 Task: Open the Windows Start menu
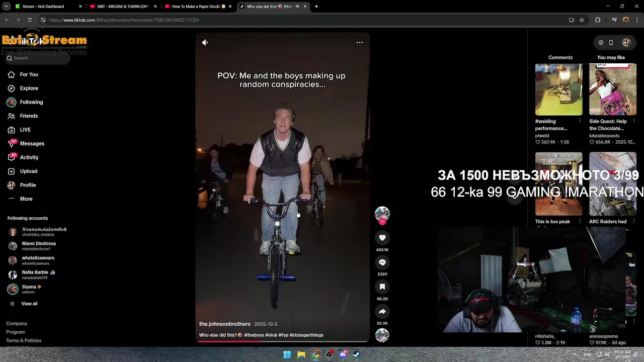tap(287, 354)
